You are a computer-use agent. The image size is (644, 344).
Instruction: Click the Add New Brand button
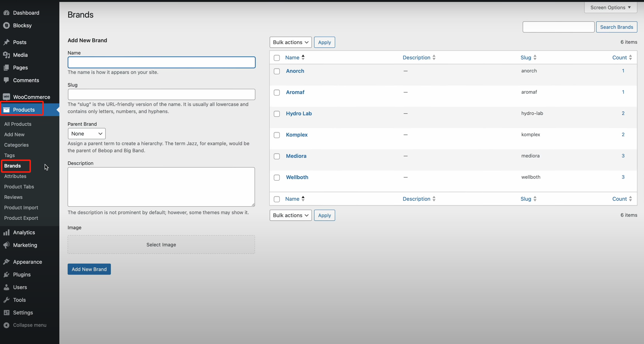(x=89, y=269)
